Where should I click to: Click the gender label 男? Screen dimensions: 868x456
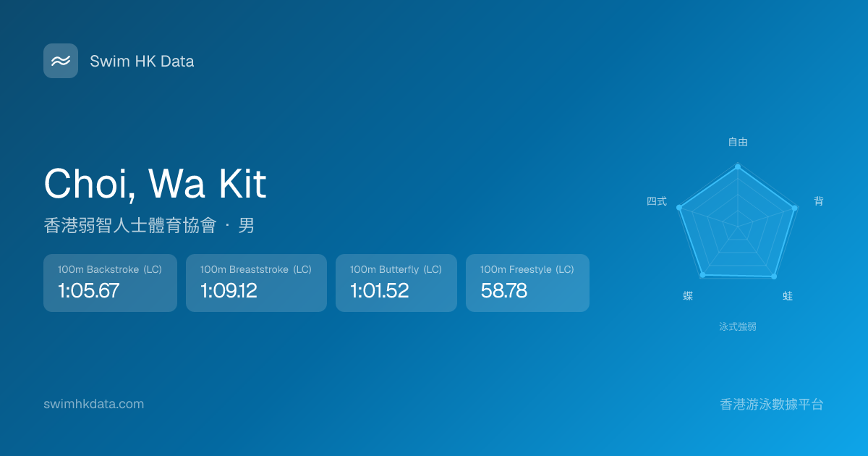click(x=246, y=226)
